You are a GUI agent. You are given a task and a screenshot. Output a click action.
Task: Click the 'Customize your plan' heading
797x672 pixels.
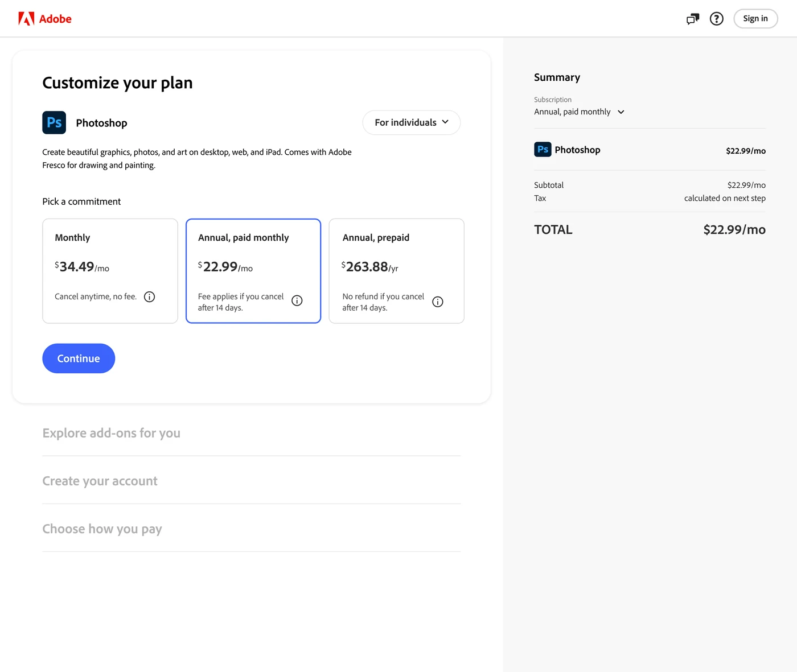(118, 83)
